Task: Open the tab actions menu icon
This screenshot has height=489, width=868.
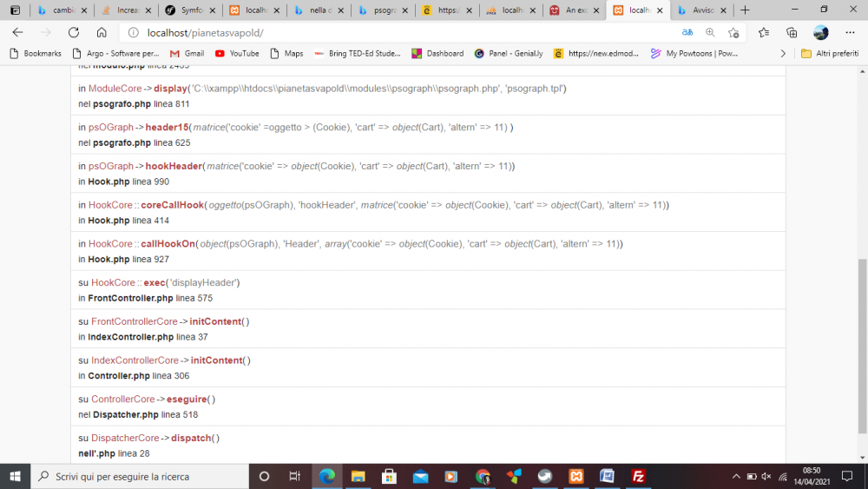Action: (16, 10)
